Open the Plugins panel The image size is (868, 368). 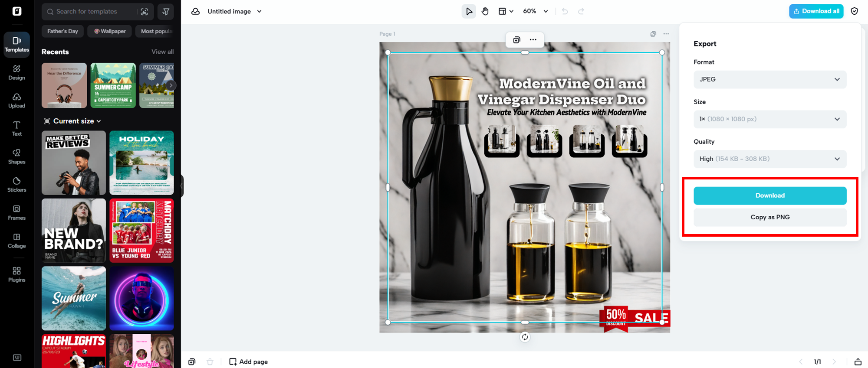coord(16,274)
